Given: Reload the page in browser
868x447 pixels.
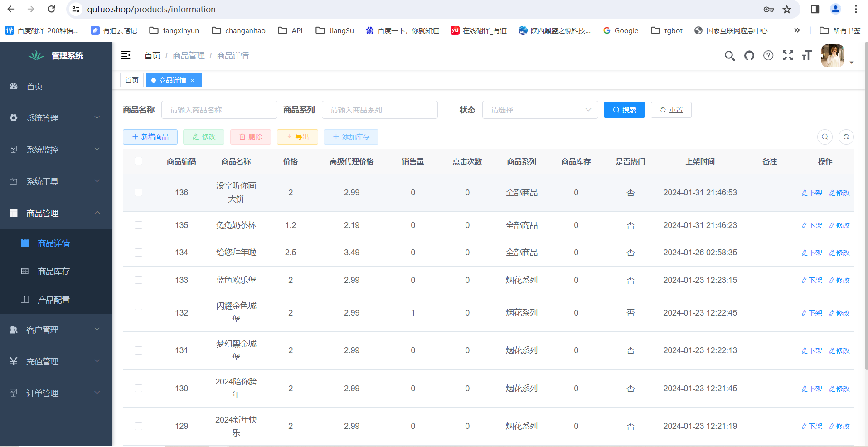Looking at the screenshot, I should (x=52, y=9).
